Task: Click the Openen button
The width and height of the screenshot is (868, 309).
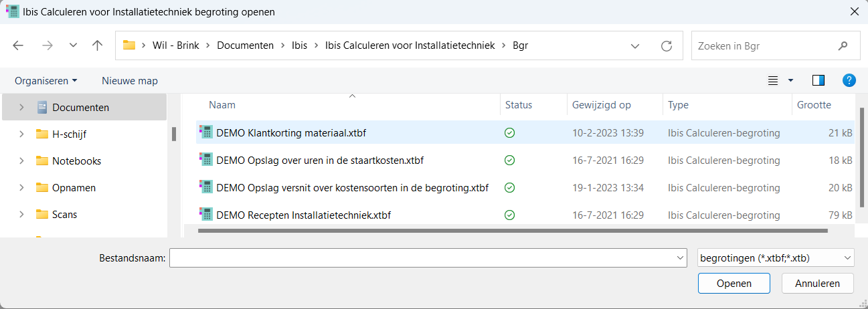Action: tap(734, 283)
